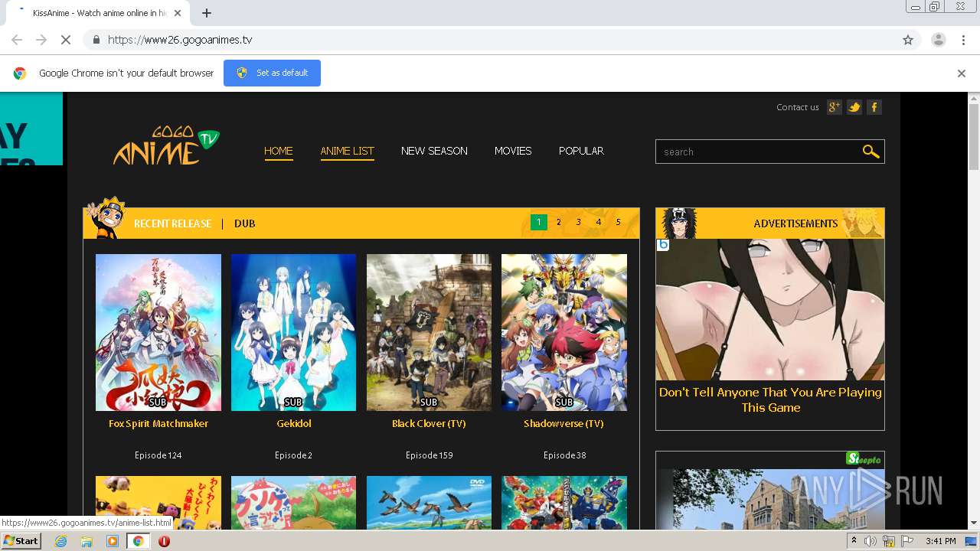Screen dimensions: 980x551
Task: Open the Facebook social icon
Action: [874, 107]
